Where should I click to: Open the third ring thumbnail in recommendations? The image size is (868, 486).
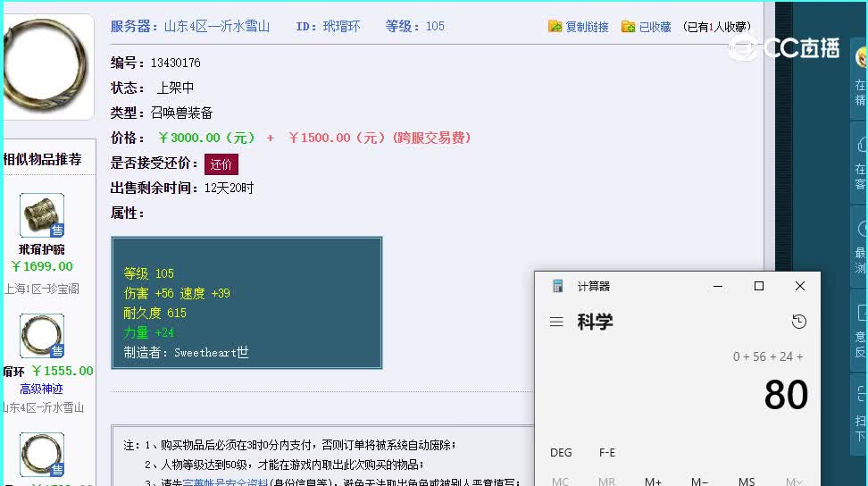pyautogui.click(x=42, y=455)
